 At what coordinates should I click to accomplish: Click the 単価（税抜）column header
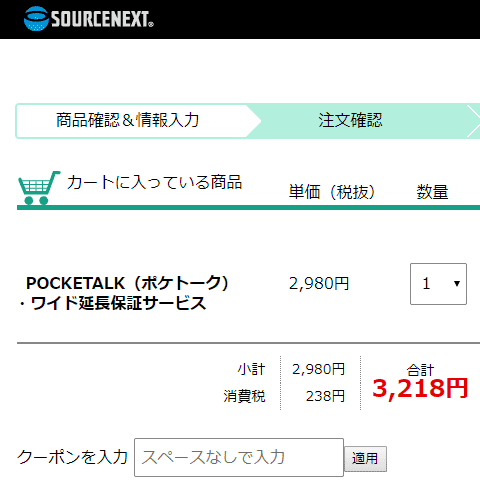coord(332,192)
